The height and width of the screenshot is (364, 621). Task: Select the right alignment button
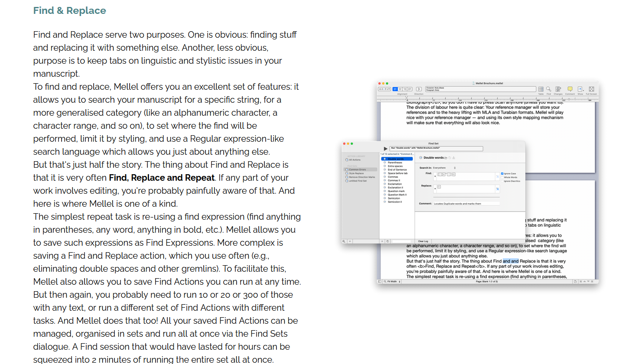[404, 89]
